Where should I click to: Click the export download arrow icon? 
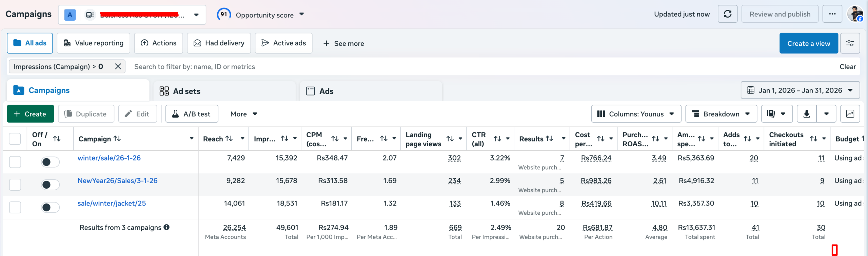807,114
